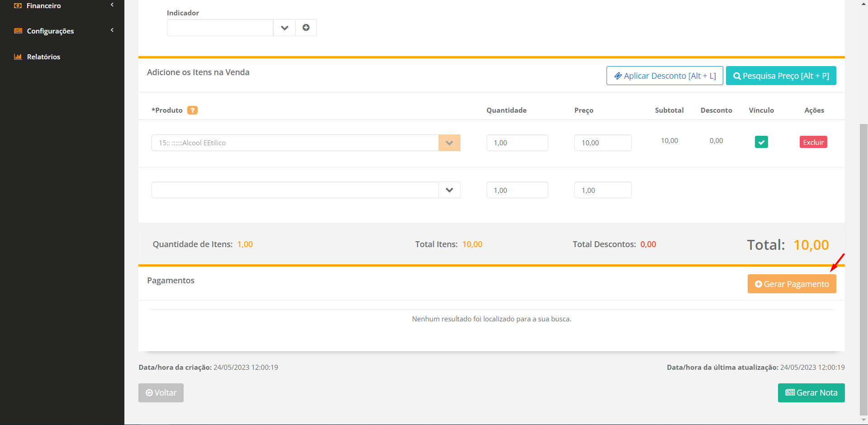Click the Configurações sidebar icon
This screenshot has width=868, height=425.
pyautogui.click(x=18, y=31)
